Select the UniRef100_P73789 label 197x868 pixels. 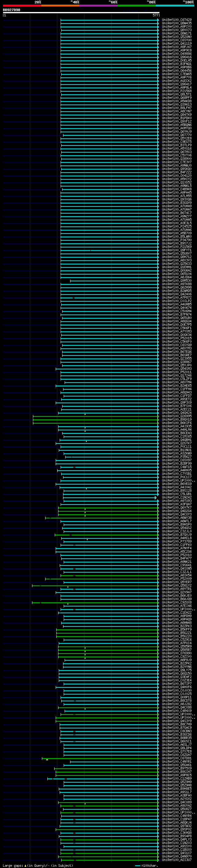[x=177, y=542]
